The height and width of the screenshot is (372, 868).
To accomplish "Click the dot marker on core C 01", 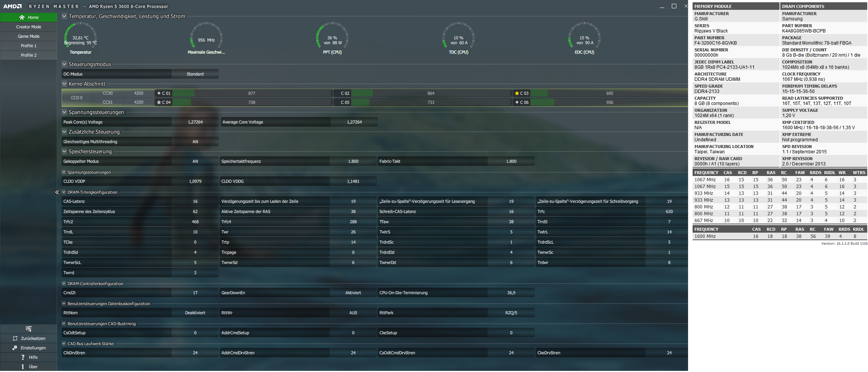I will pos(159,93).
